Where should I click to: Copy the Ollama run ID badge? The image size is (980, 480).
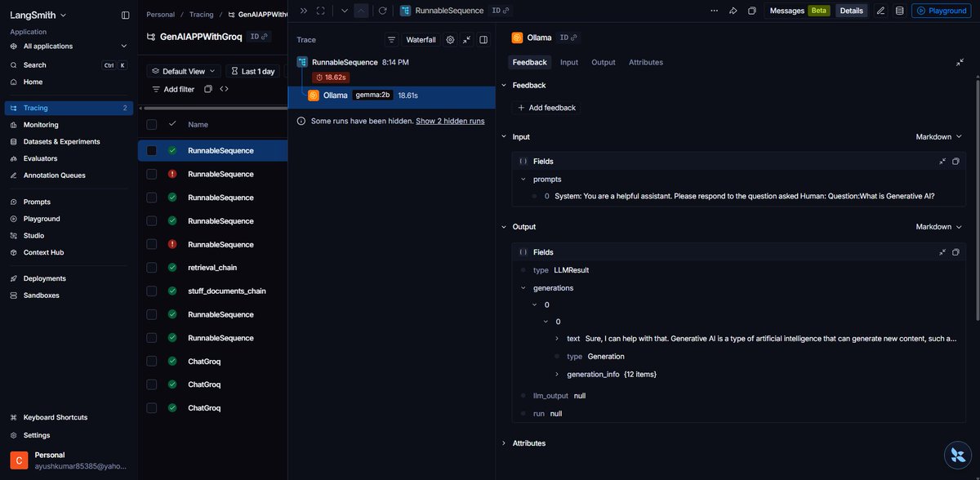point(569,38)
